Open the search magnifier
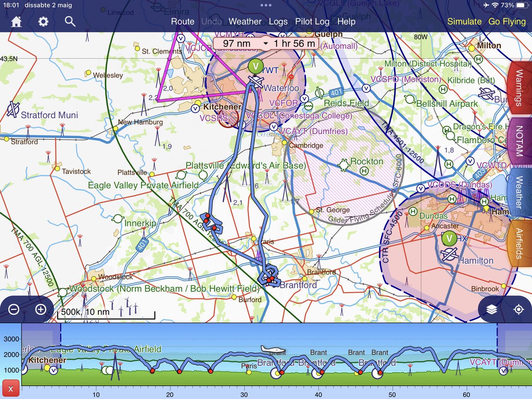Viewport: 532px width, 399px height. point(70,21)
